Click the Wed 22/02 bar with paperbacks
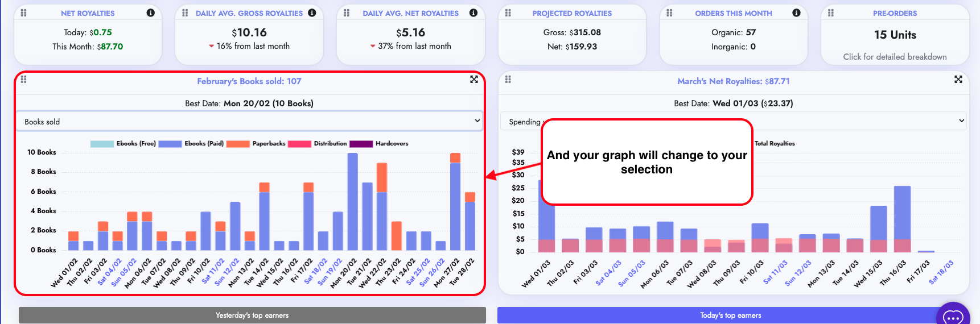 (382, 207)
